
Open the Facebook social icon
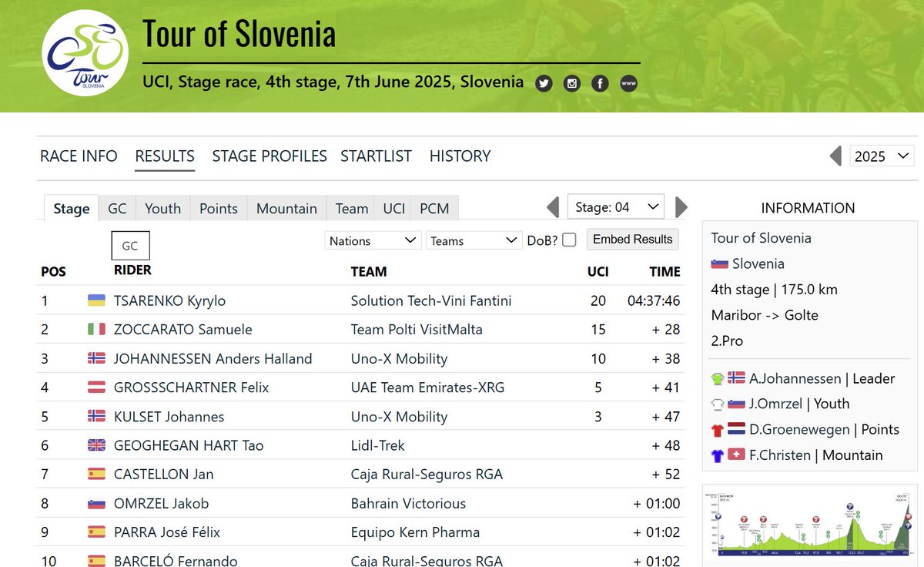(x=600, y=84)
